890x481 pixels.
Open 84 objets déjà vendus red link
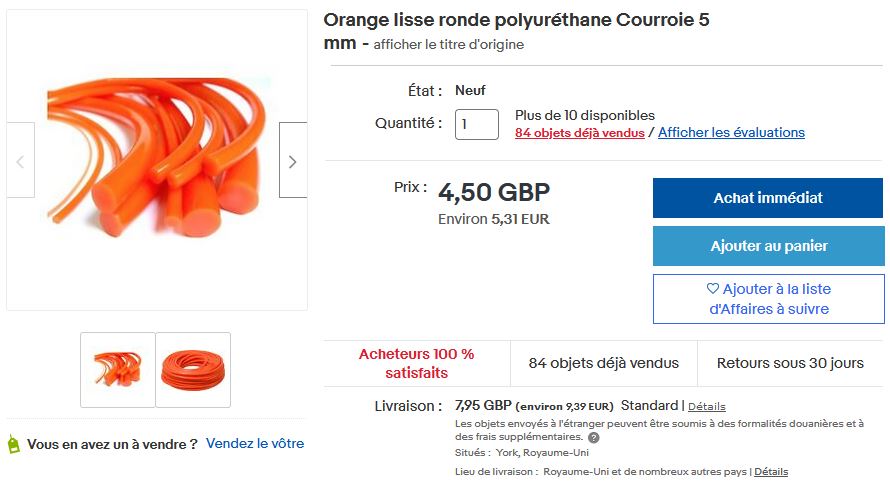580,133
